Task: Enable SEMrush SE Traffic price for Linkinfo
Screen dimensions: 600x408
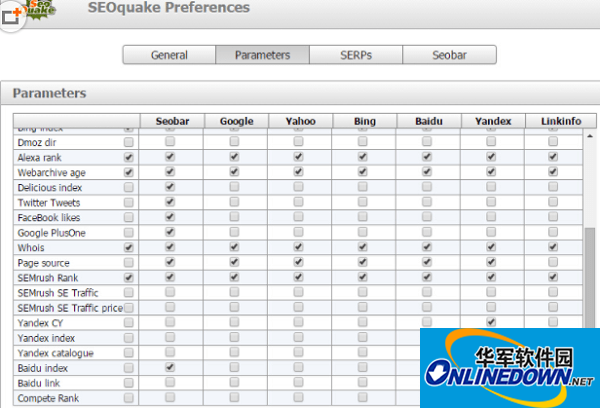Action: click(553, 307)
